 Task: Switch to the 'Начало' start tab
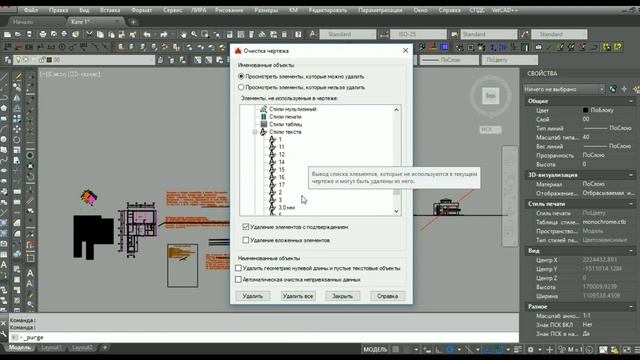click(x=24, y=22)
